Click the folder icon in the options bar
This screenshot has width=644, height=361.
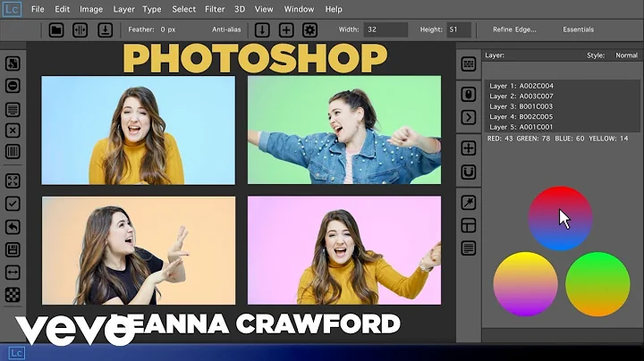pyautogui.click(x=56, y=30)
